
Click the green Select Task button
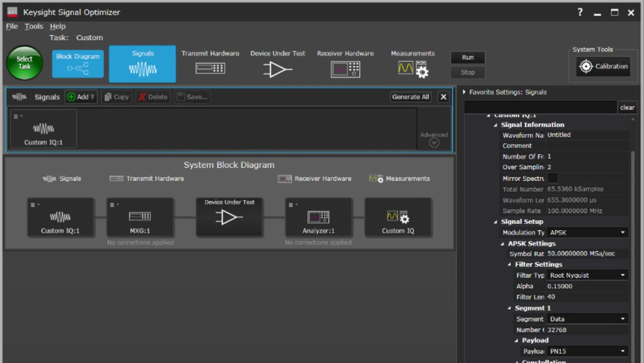(x=24, y=63)
